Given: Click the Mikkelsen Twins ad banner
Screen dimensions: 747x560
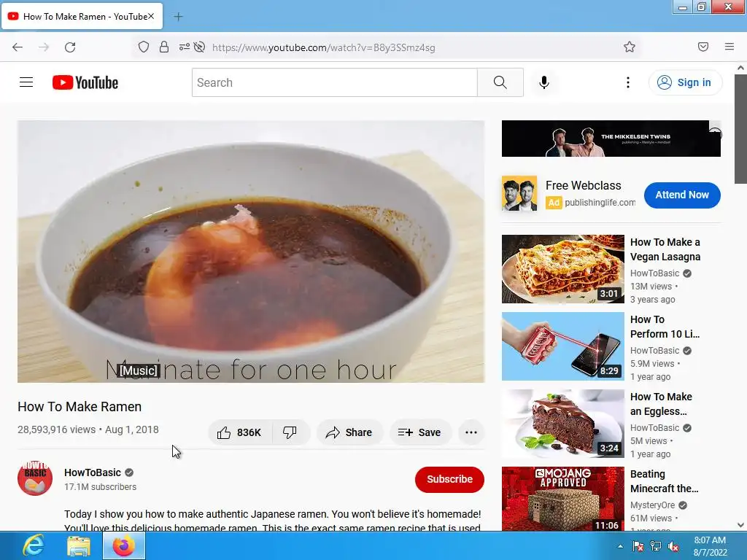Looking at the screenshot, I should [611, 138].
